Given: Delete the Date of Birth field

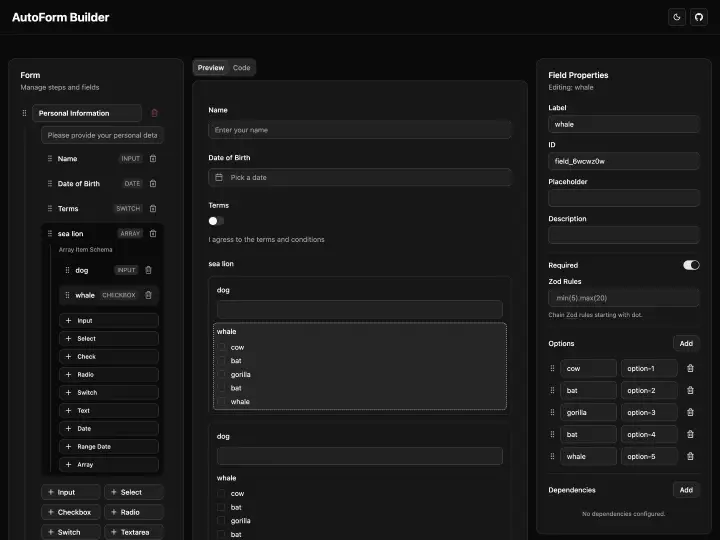Looking at the screenshot, I should coord(153,184).
